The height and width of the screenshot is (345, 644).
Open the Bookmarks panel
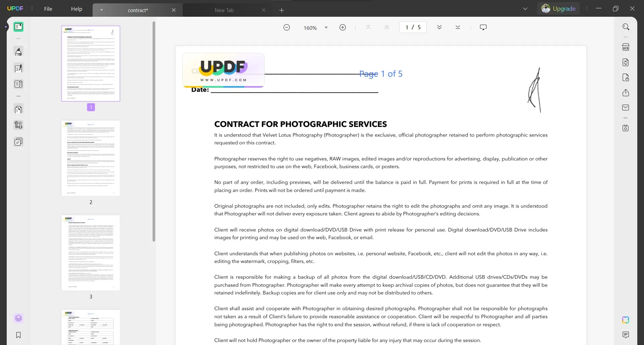coord(18,335)
